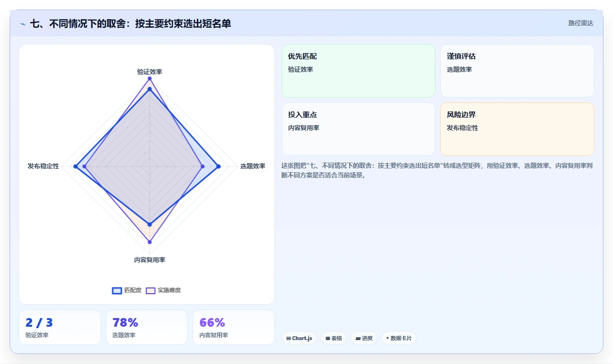Select the 进度 tag chip
The image size is (613, 364).
click(364, 338)
